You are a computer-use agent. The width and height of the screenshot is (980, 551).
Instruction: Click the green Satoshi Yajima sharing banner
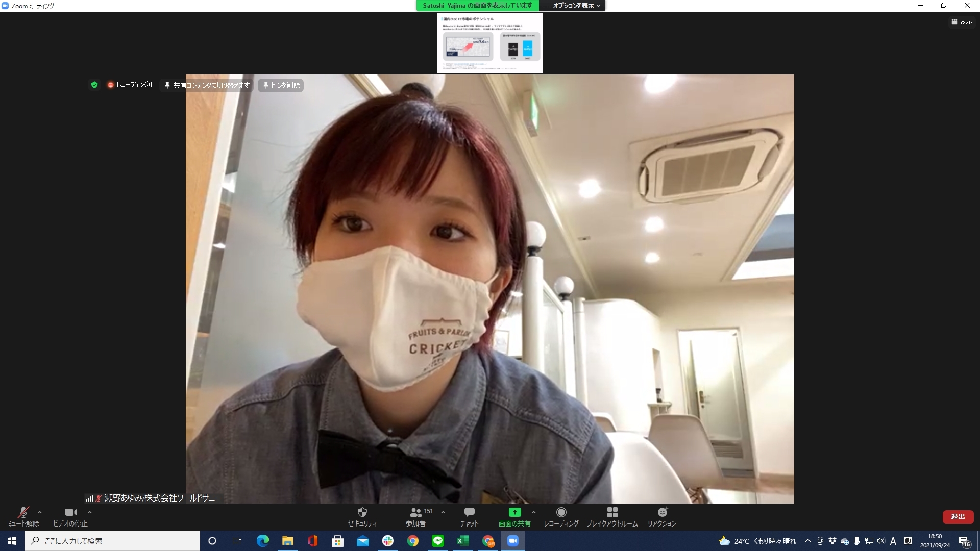pyautogui.click(x=477, y=6)
